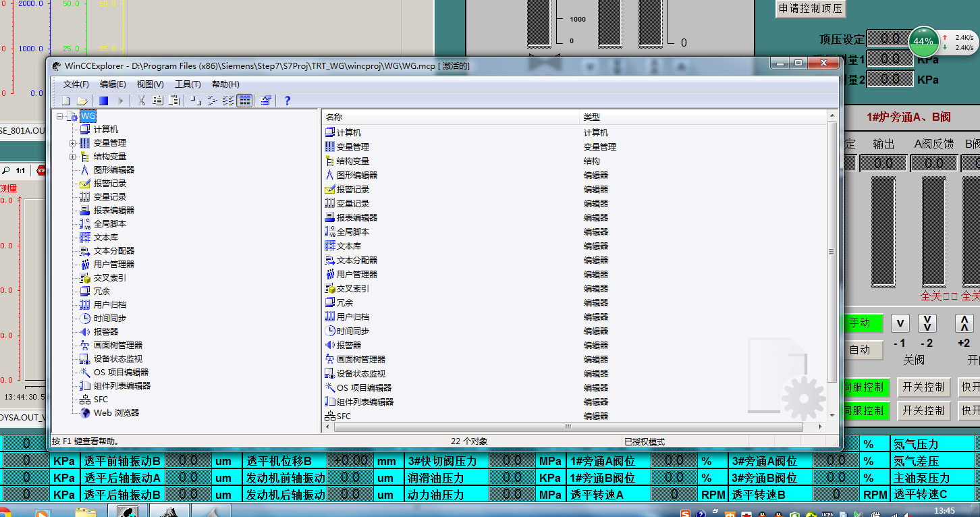Click the New project toolbar icon
980x517 pixels.
(x=66, y=101)
